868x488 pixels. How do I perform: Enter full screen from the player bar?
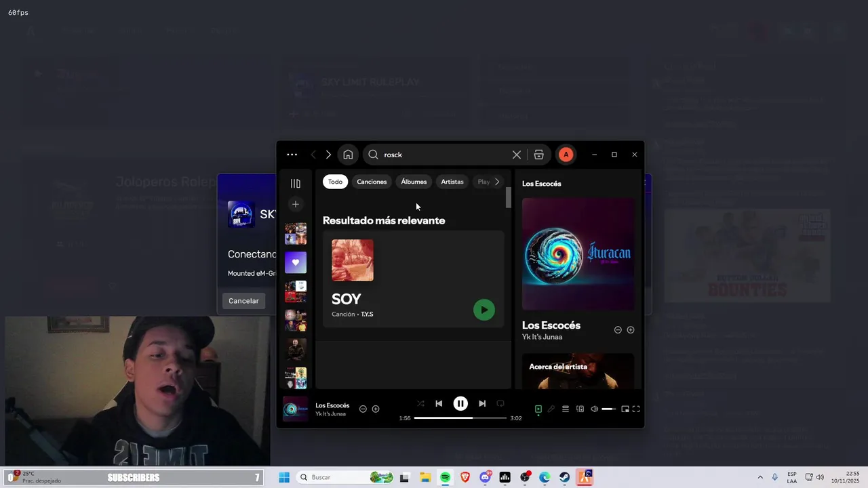point(636,409)
